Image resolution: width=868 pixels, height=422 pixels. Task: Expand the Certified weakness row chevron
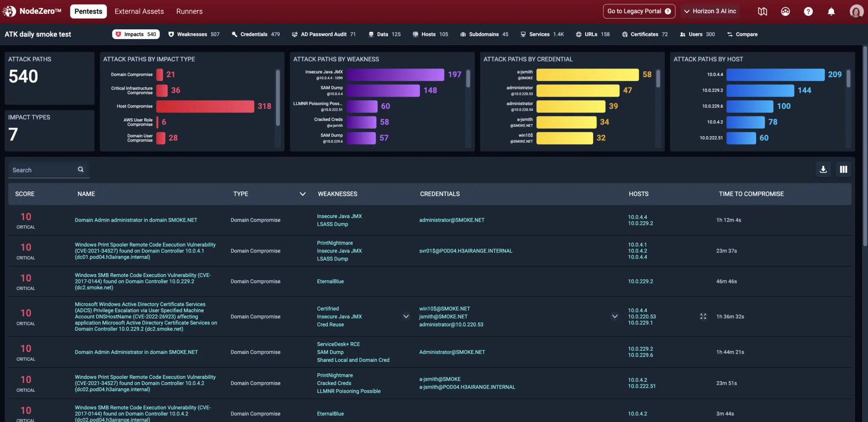[x=406, y=316]
